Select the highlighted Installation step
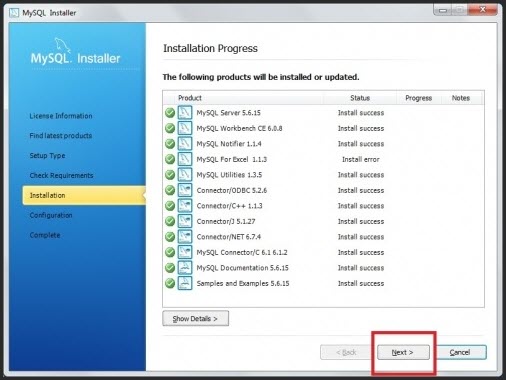This screenshot has height=380, width=506. pyautogui.click(x=84, y=195)
